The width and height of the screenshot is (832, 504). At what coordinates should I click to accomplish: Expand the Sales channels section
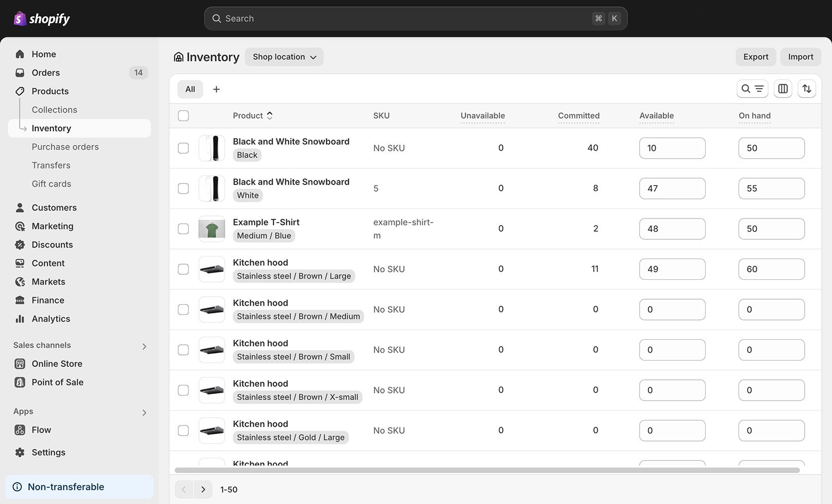pyautogui.click(x=144, y=346)
